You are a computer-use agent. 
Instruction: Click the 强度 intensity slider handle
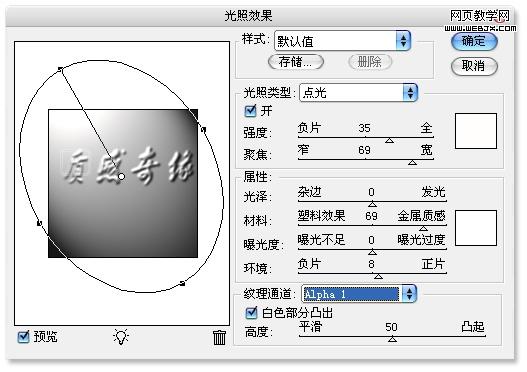389,140
